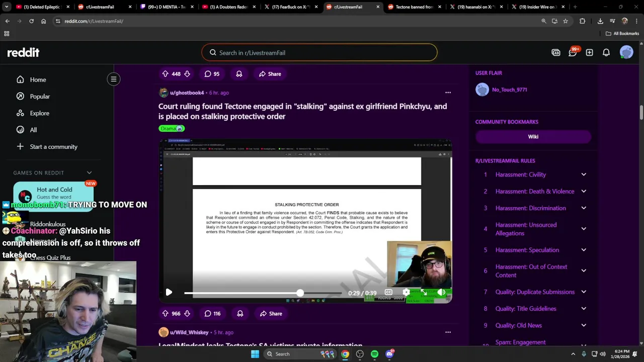Give award on the 448-score post

pos(239,74)
